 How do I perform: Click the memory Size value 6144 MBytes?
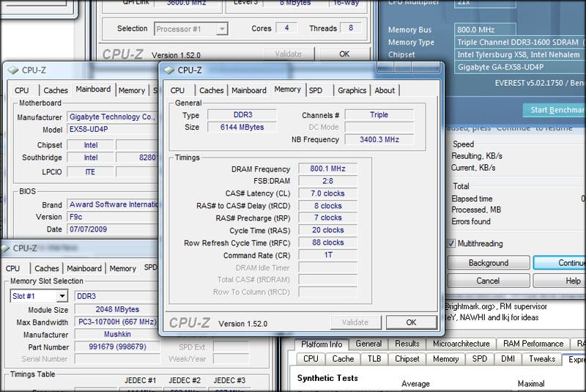point(242,127)
